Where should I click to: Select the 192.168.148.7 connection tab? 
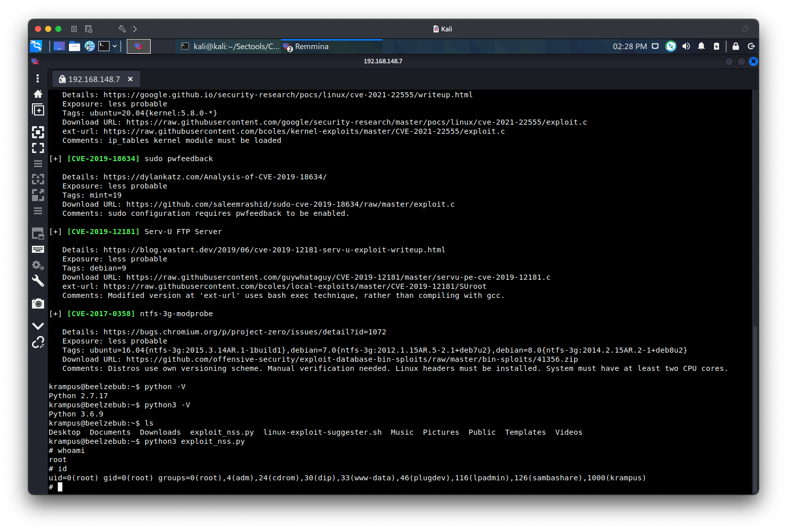pyautogui.click(x=96, y=79)
